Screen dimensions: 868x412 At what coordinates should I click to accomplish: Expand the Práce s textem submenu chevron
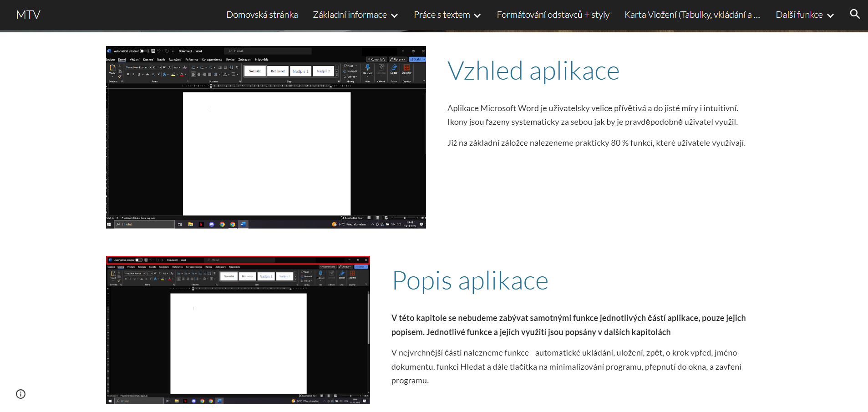tap(477, 15)
